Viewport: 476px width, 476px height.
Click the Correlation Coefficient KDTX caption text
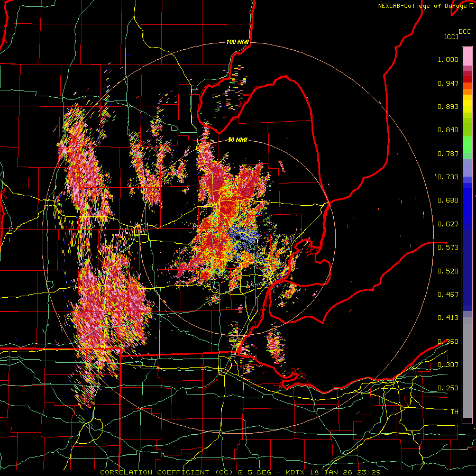[240, 472]
